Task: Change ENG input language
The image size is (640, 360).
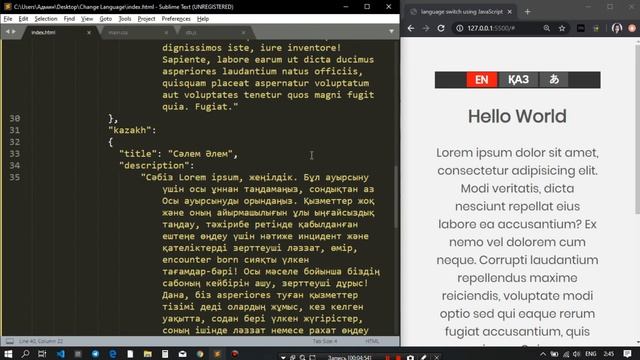Action: [591, 354]
